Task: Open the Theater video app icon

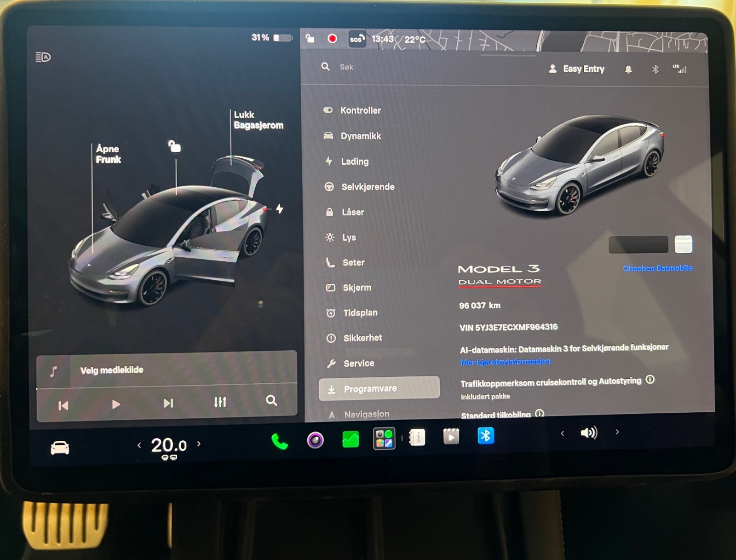Action: click(x=451, y=436)
